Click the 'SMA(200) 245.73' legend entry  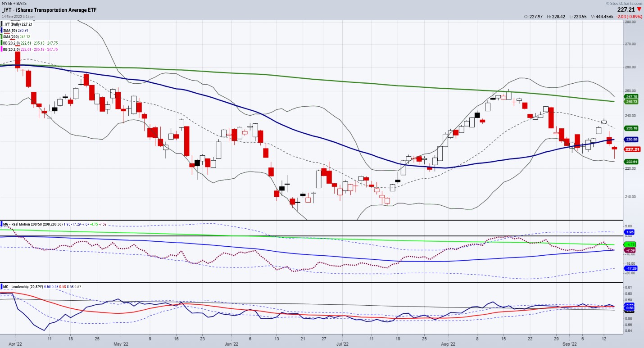point(17,36)
